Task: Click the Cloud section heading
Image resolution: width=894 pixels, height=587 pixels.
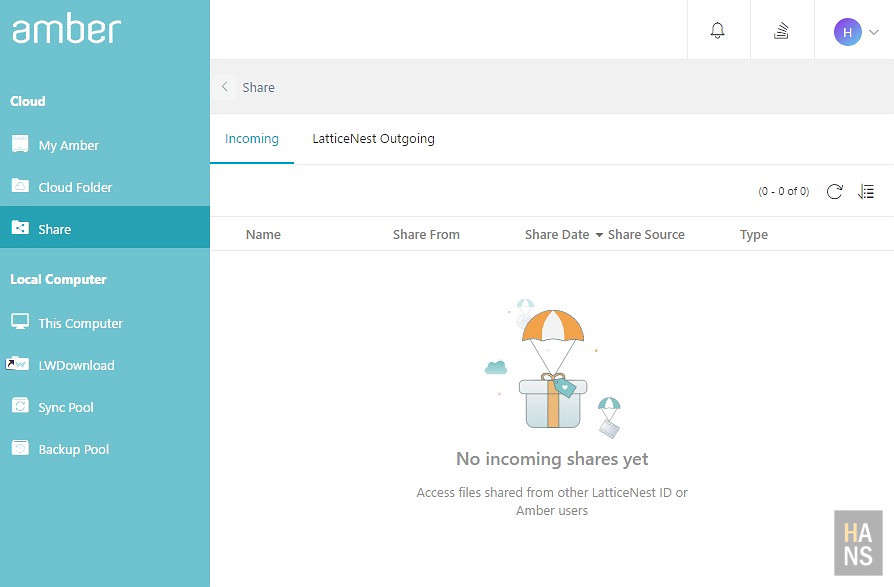Action: [x=27, y=101]
